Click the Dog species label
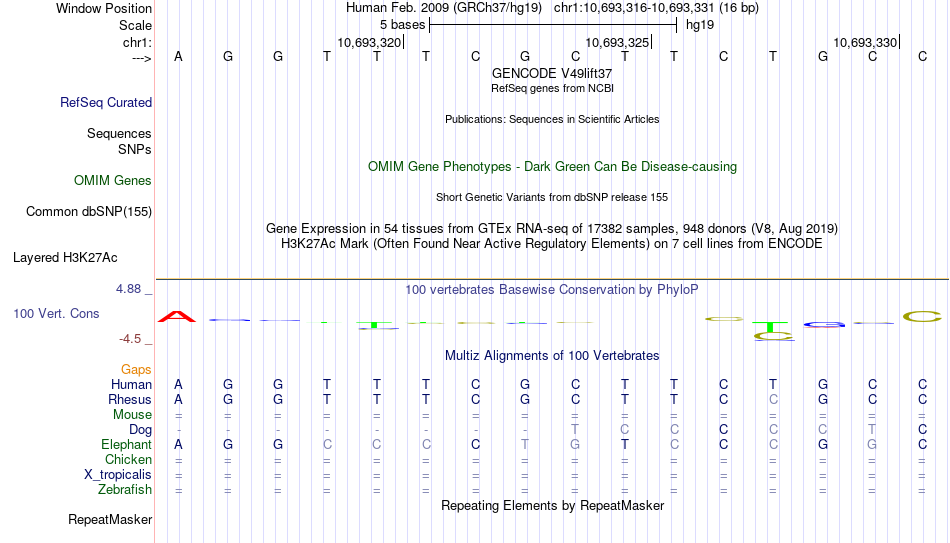 click(x=140, y=430)
